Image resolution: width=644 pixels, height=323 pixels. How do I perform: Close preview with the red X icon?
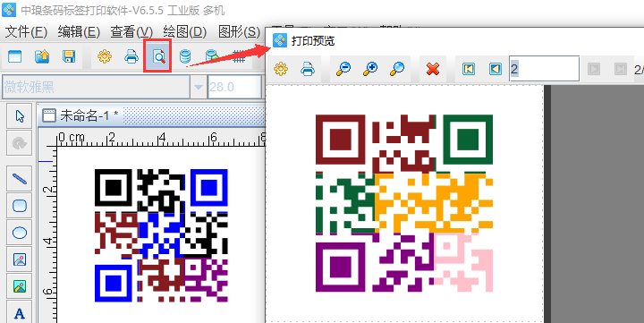pyautogui.click(x=433, y=69)
